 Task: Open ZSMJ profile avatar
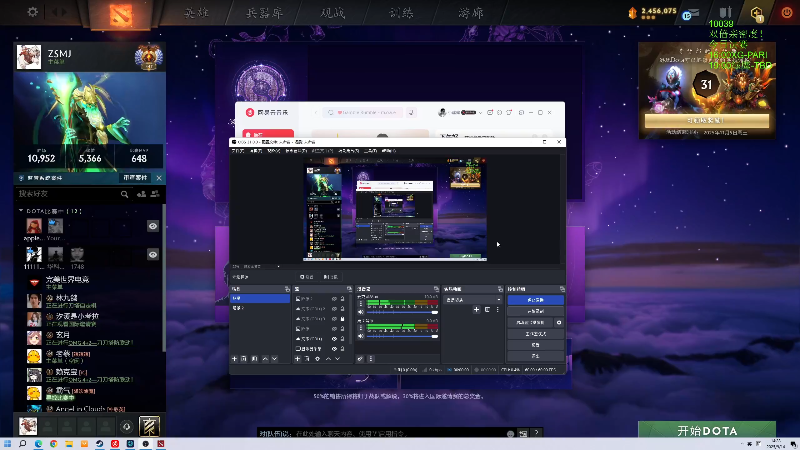29,57
